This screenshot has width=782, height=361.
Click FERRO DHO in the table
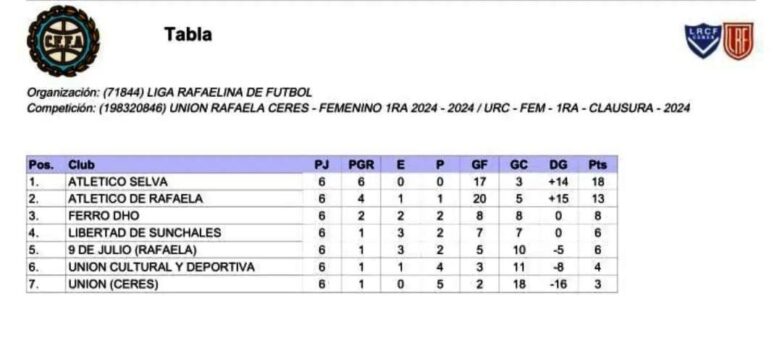[104, 216]
